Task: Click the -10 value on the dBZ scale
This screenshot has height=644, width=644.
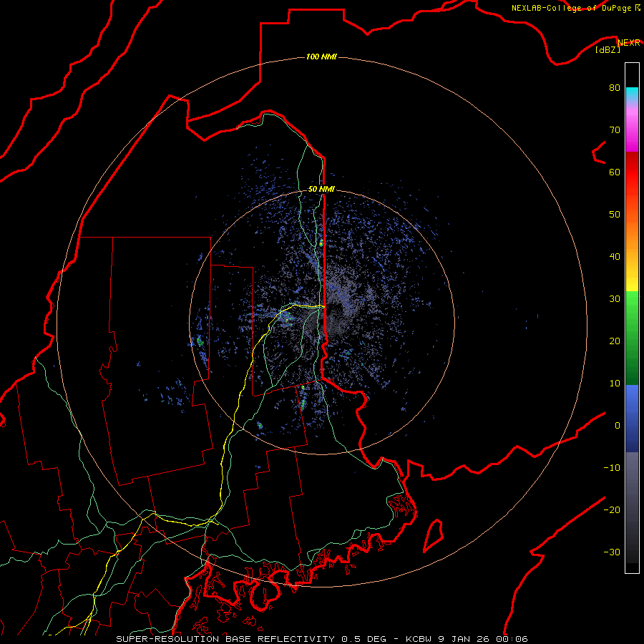Action: coord(612,468)
